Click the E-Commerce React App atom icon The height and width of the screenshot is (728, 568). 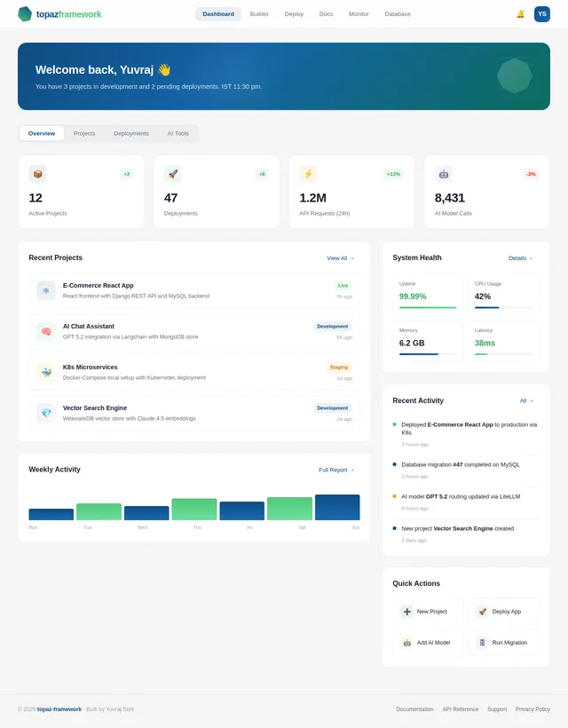46,290
